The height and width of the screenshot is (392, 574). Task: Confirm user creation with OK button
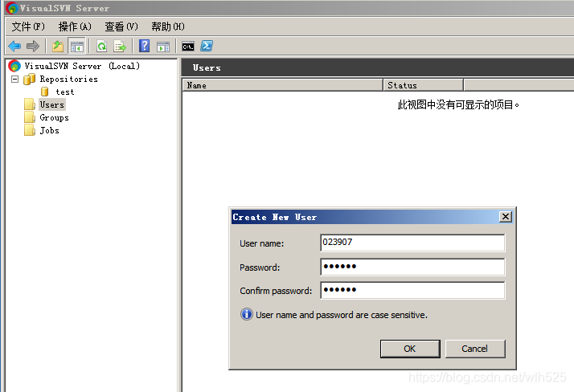pos(410,349)
